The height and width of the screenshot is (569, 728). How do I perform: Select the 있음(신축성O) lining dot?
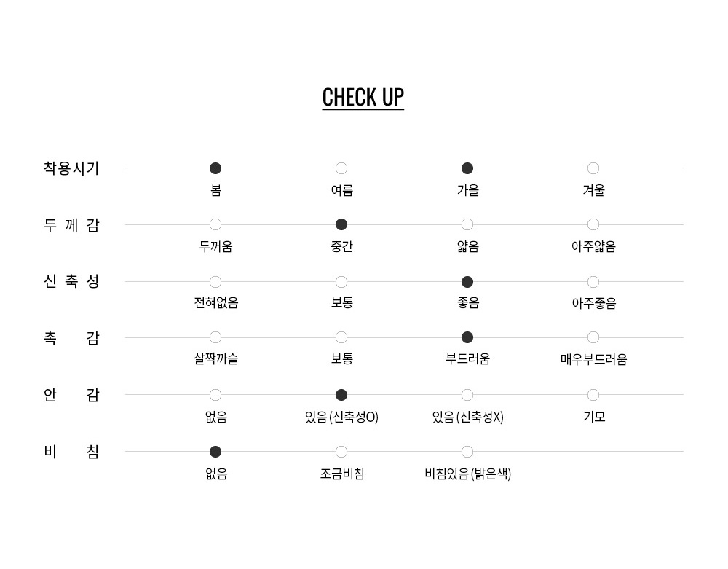click(x=341, y=395)
